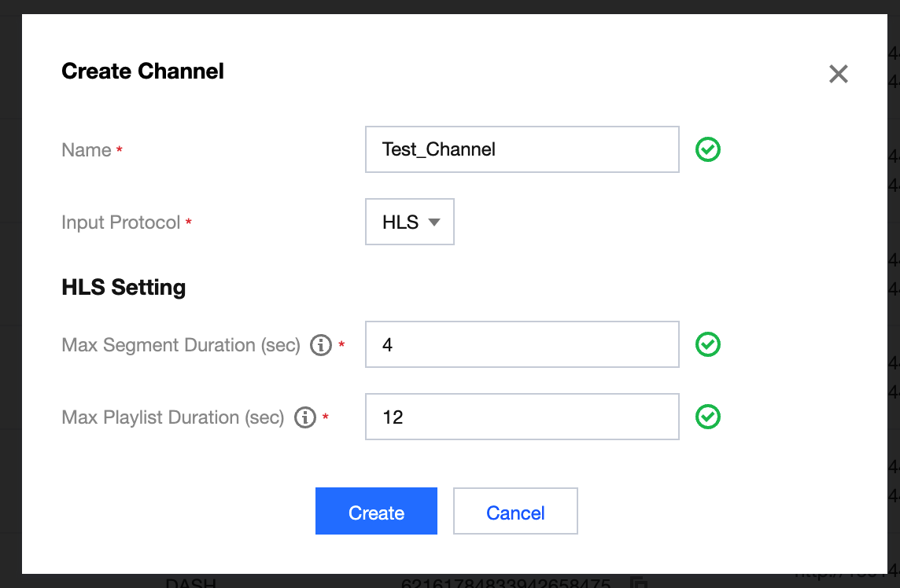This screenshot has width=900, height=588.
Task: Click the Create Channel dialog title
Action: 142,72
